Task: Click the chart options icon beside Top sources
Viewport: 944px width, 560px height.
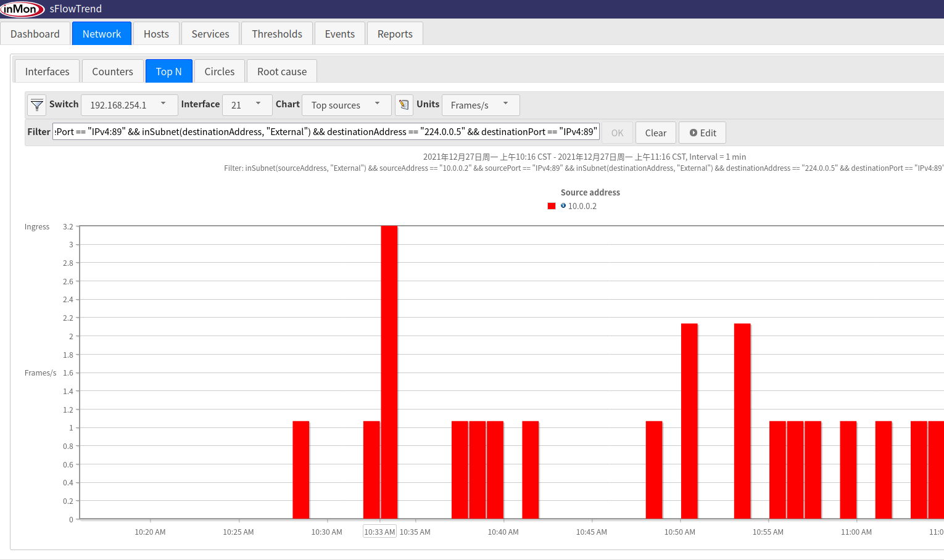Action: (404, 105)
